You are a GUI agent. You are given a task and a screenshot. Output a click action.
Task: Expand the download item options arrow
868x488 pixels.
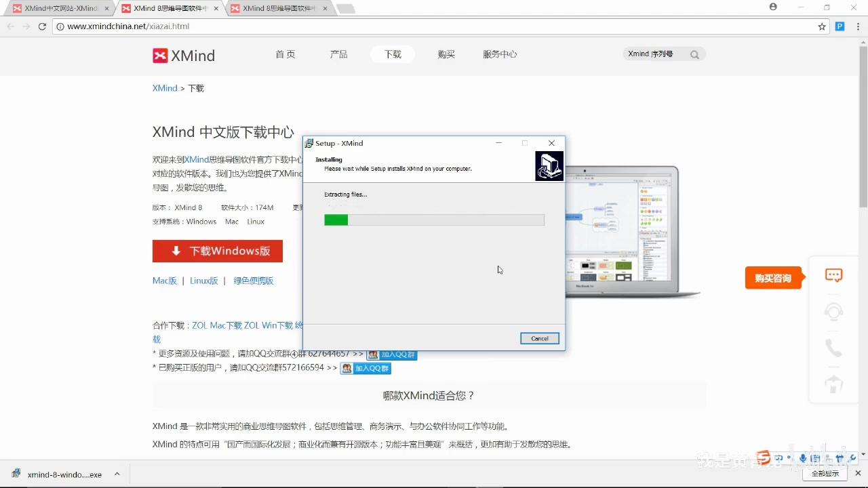(x=117, y=474)
